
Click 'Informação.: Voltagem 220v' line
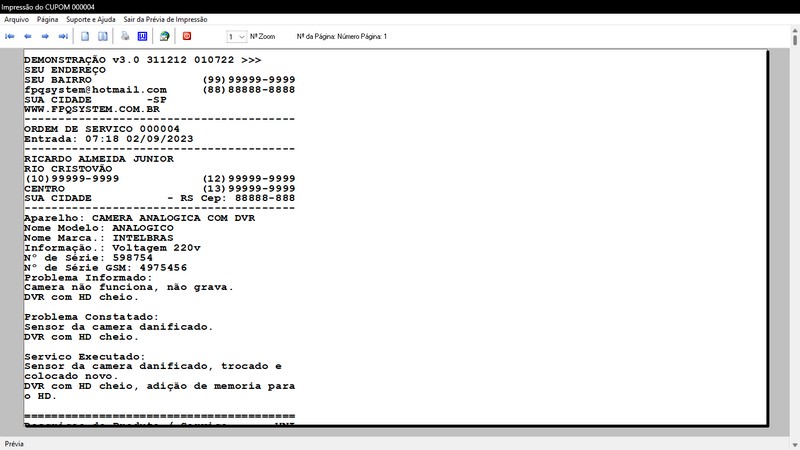112,248
